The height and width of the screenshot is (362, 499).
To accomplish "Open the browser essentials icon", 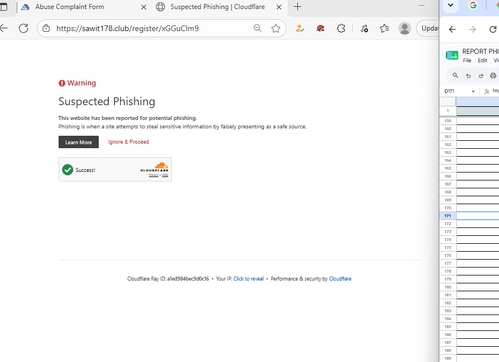I will [364, 29].
